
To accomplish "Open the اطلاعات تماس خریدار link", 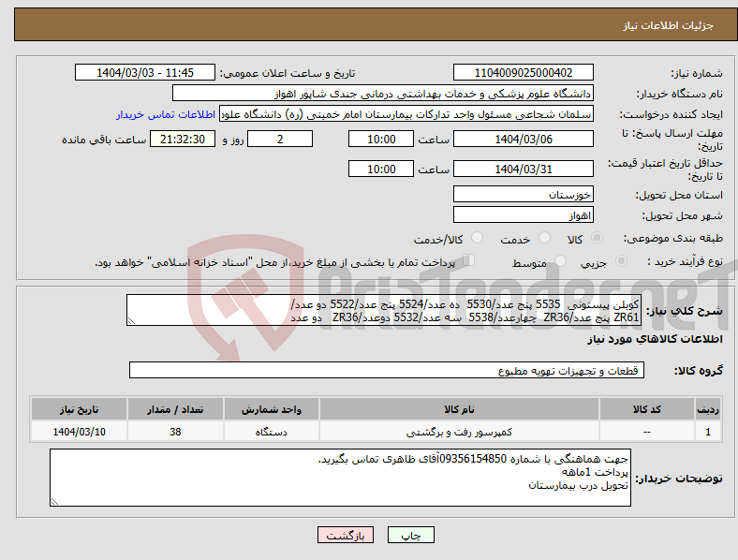I will pyautogui.click(x=166, y=114).
